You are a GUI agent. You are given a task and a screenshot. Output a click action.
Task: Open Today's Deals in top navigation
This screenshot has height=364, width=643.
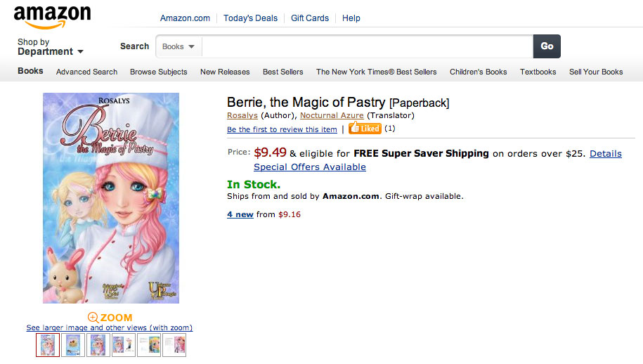coord(250,18)
